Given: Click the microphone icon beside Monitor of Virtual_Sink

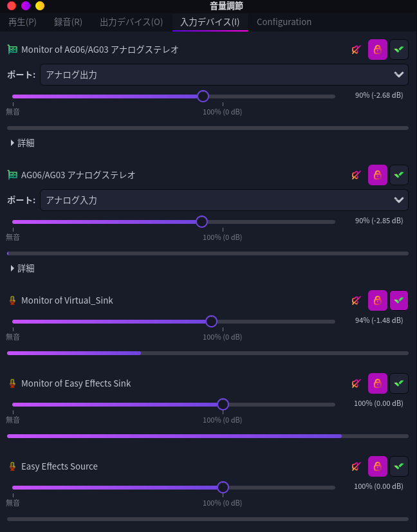Looking at the screenshot, I should pos(12,300).
